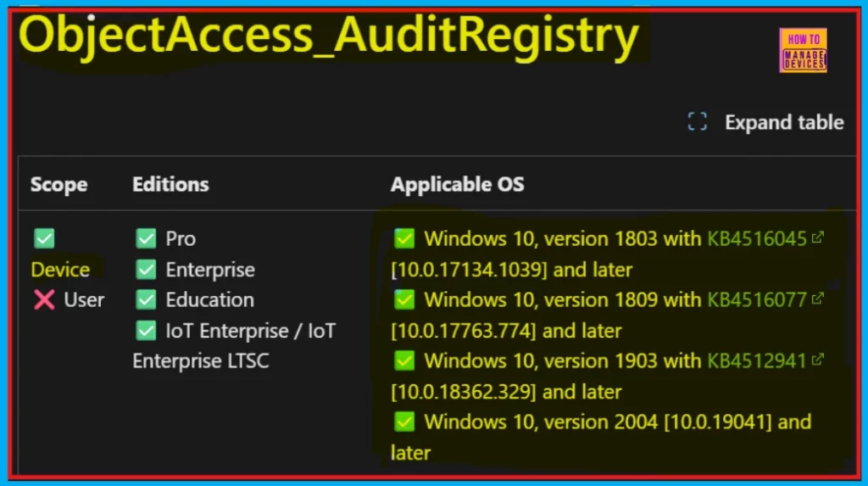Click check icon for Windows 10 version 2004
Image resolution: width=868 pixels, height=486 pixels.
(x=404, y=422)
